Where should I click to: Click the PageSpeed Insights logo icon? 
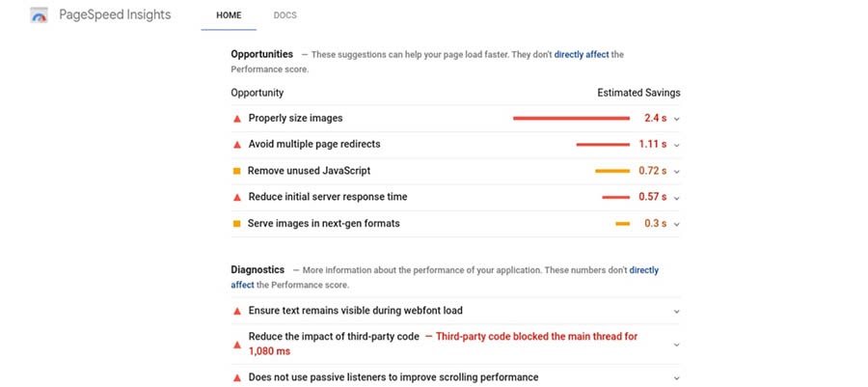(40, 16)
